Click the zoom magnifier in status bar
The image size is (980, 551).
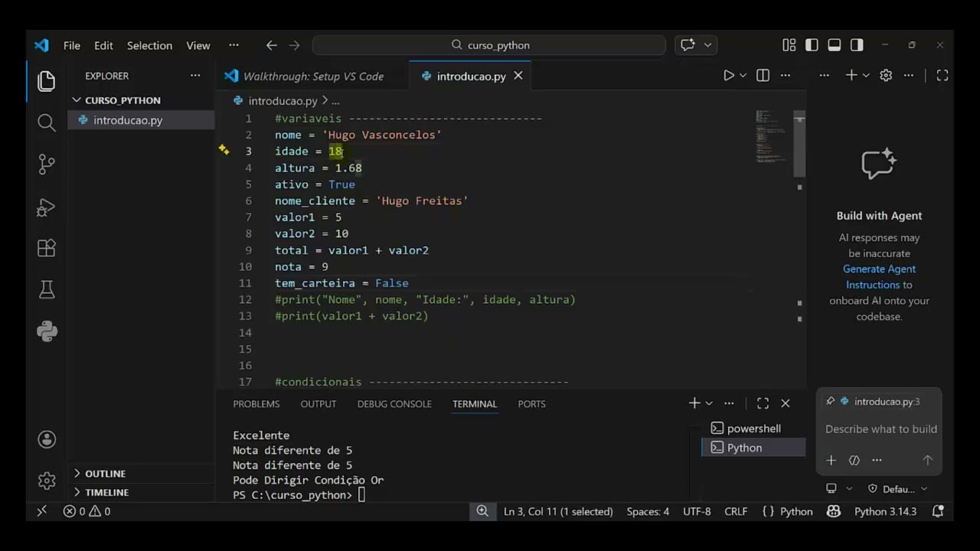[x=482, y=511]
